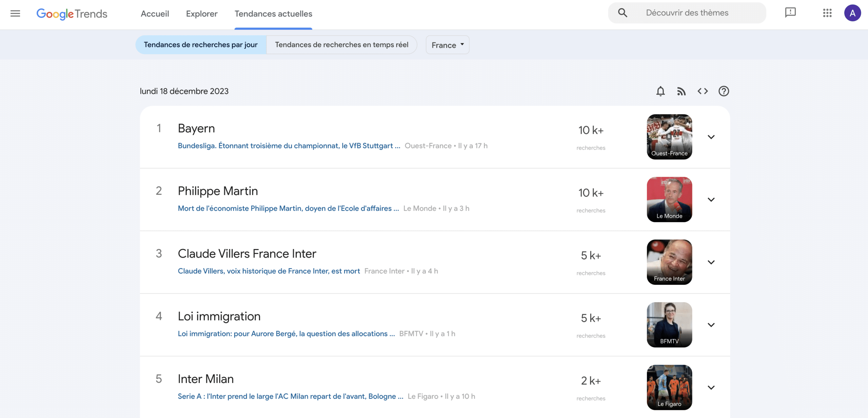This screenshot has height=418, width=868.
Task: Open the RSS feed icon
Action: coord(682,91)
